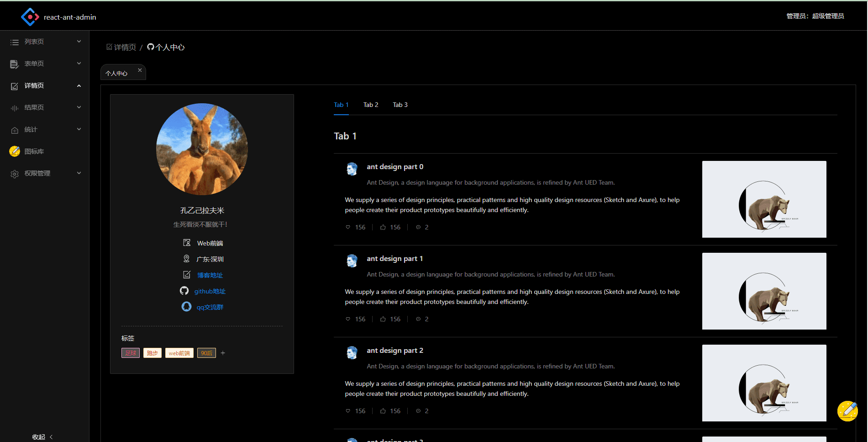Click the thumbs-up icon on ant design part 1

click(383, 319)
